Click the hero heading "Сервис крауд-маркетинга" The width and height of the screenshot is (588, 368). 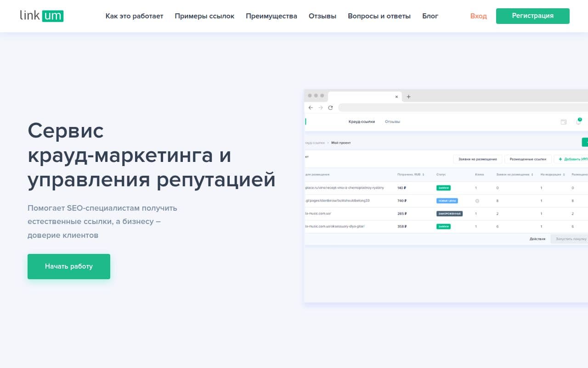[152, 155]
